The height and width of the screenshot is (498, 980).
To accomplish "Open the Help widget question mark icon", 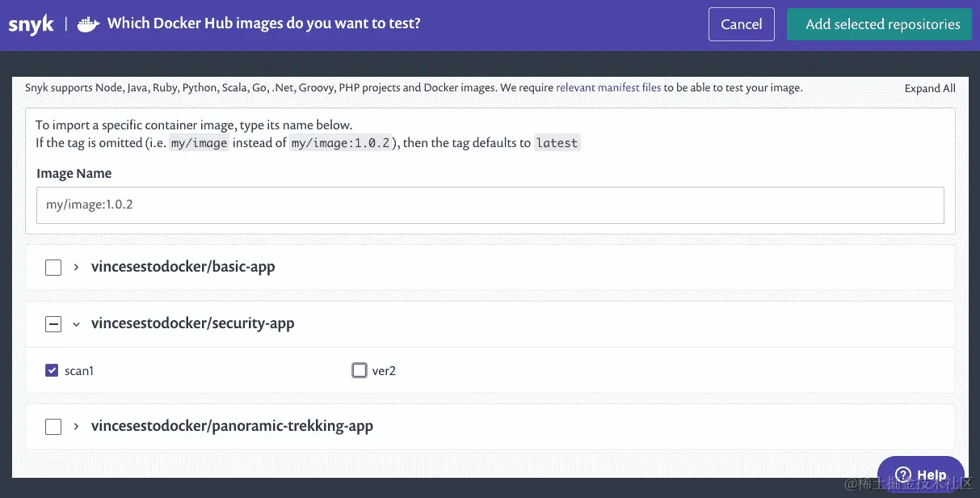I will pos(902,475).
